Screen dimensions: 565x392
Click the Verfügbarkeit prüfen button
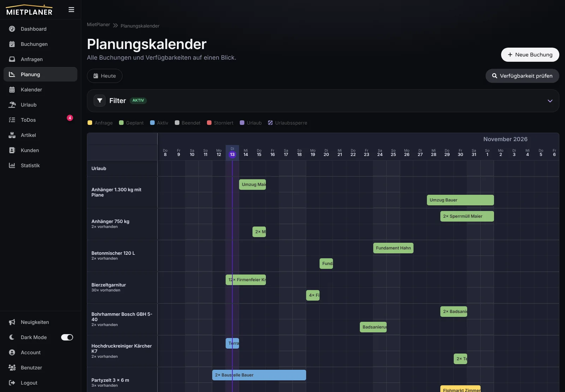pos(522,76)
